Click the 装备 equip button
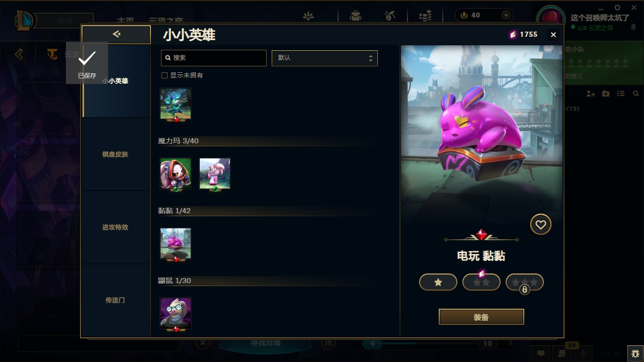The image size is (644, 362). pos(481,317)
